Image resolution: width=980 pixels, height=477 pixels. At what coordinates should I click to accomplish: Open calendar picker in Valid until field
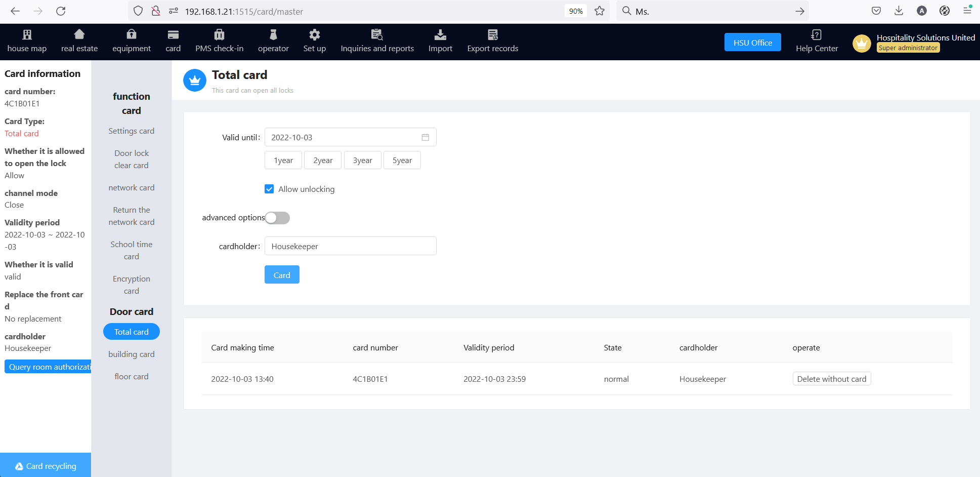425,137
